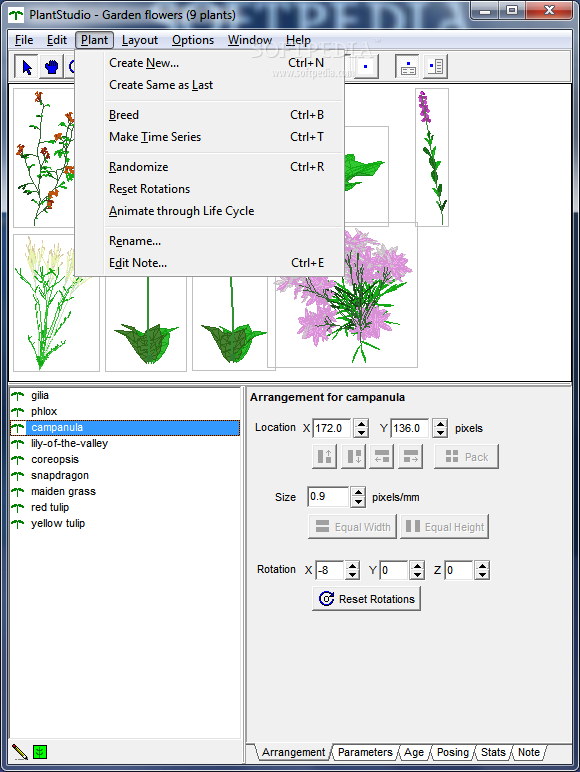Image resolution: width=580 pixels, height=772 pixels.
Task: Increase the Location Y value
Action: coord(440,423)
